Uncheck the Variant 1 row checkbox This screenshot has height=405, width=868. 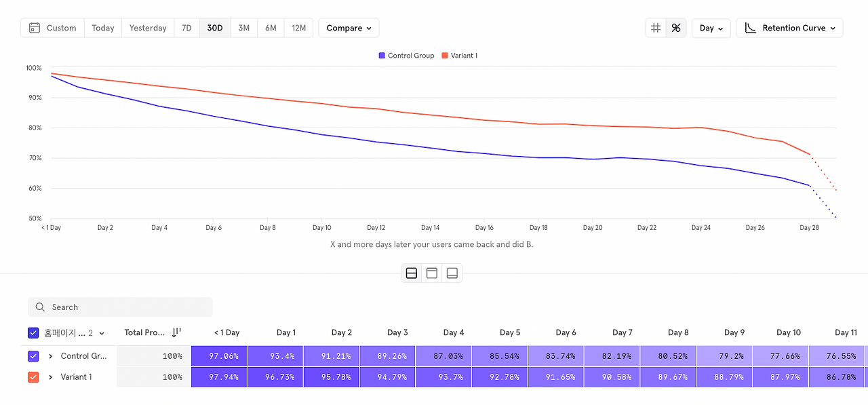(33, 377)
